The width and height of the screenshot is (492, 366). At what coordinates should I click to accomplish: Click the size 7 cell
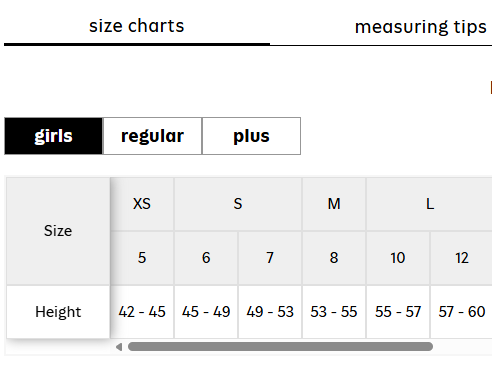pos(270,258)
